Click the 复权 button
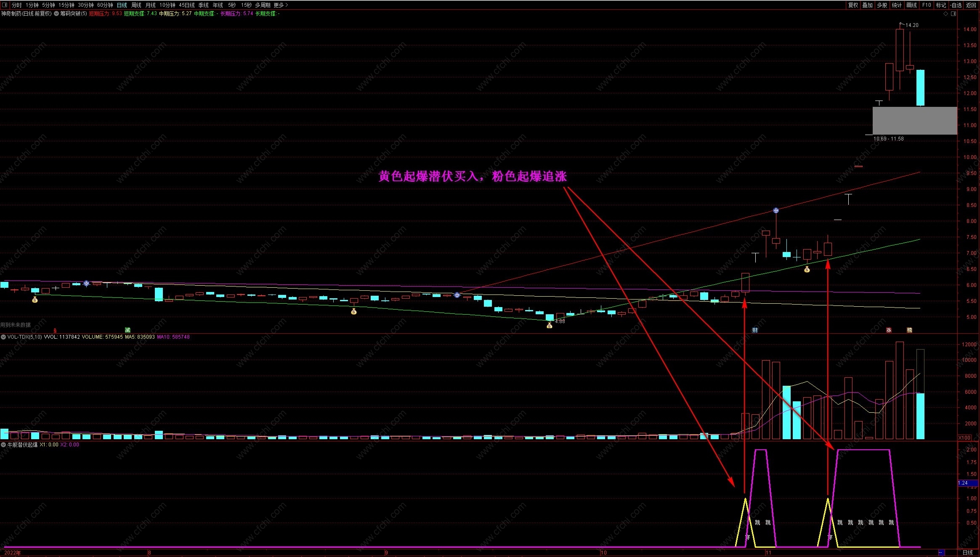 (853, 5)
